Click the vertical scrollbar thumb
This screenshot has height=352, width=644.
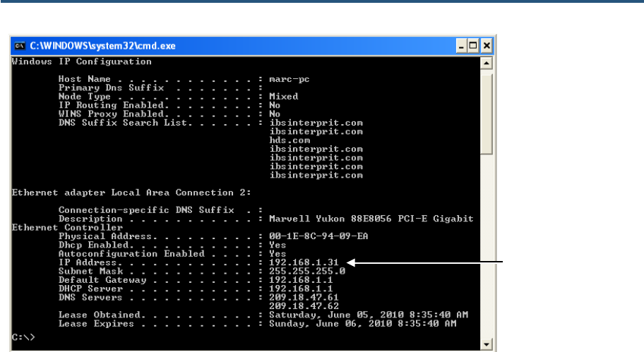(x=487, y=114)
